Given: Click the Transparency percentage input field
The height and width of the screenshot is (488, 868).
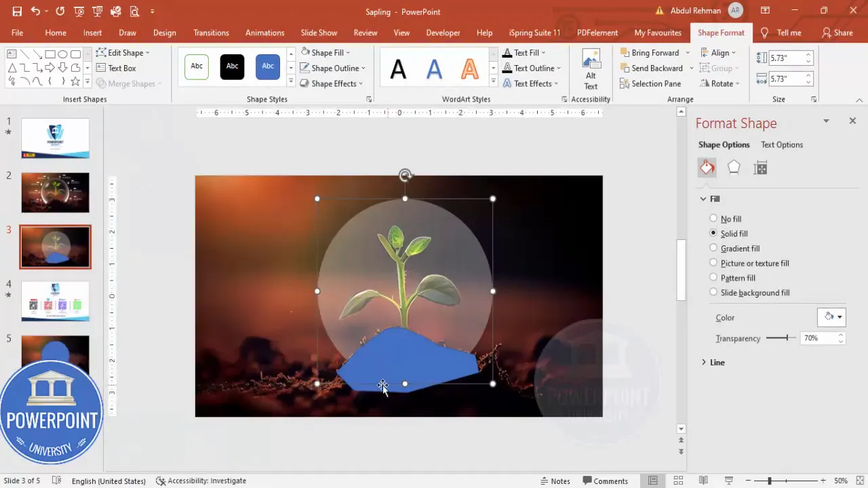Looking at the screenshot, I should pyautogui.click(x=817, y=338).
